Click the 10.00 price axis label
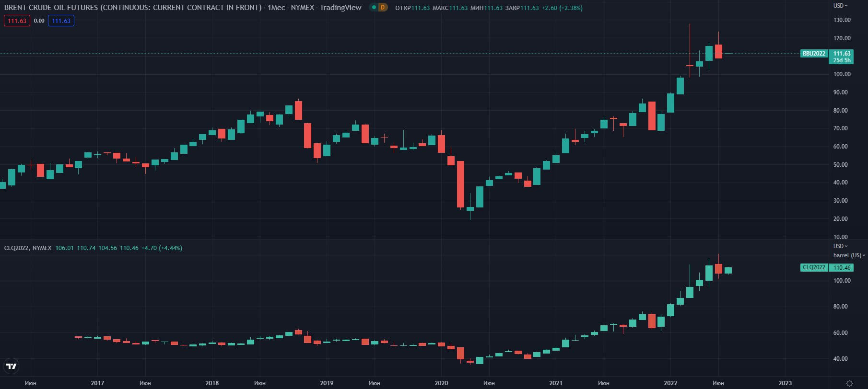This screenshot has height=389, width=868. (842, 237)
